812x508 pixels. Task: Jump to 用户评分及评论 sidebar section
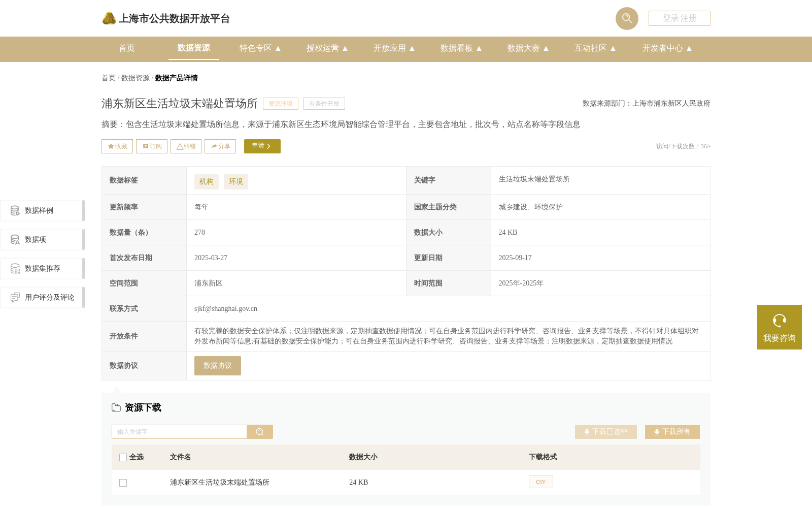(x=43, y=298)
